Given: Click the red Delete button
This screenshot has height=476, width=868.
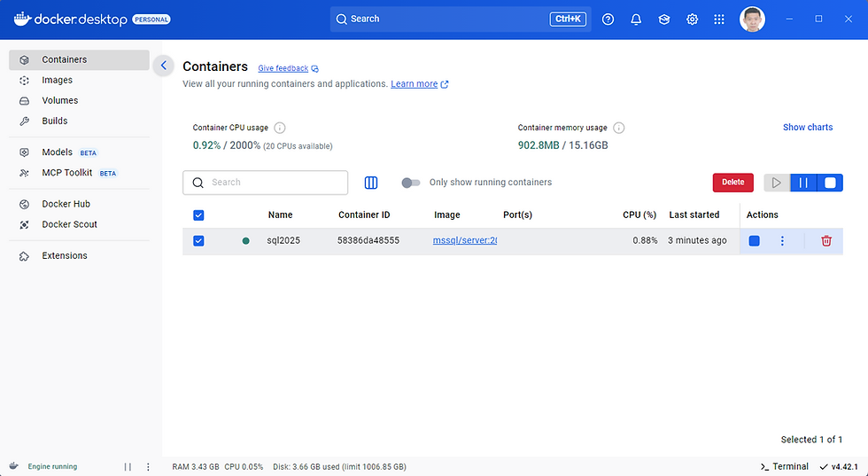Looking at the screenshot, I should coord(733,183).
